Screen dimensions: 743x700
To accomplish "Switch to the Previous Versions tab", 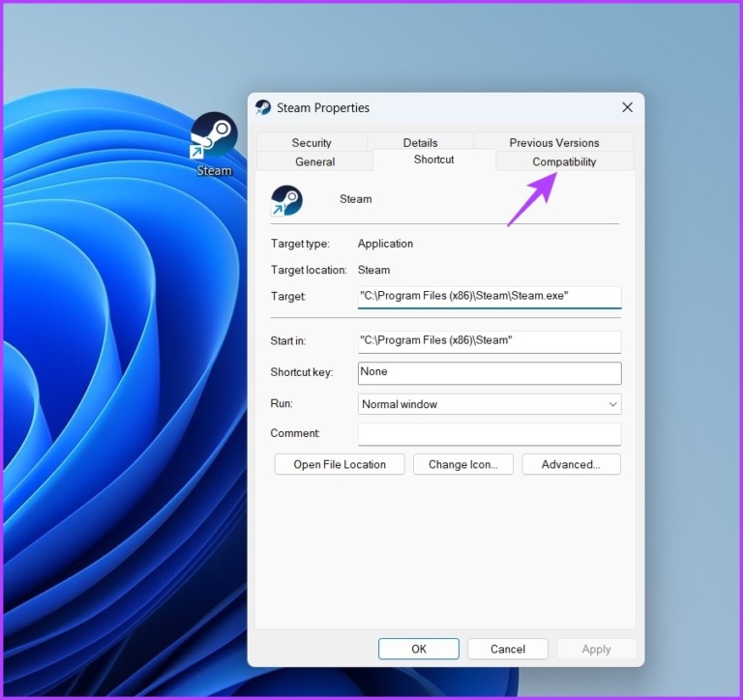I will (553, 142).
